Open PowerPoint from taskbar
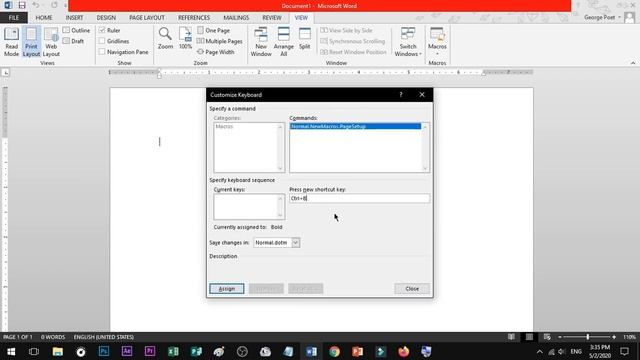Viewport: 640px width, 360px height. tap(358, 351)
